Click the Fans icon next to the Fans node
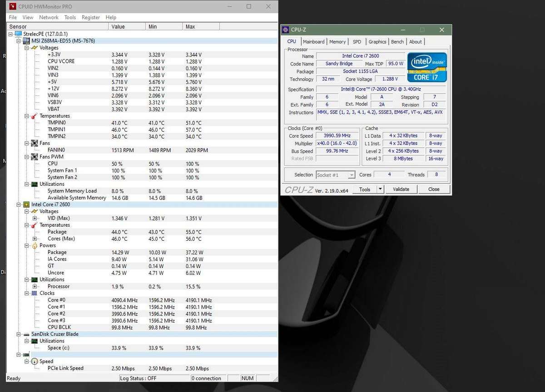Image resolution: width=545 pixels, height=392 pixels. tap(35, 143)
